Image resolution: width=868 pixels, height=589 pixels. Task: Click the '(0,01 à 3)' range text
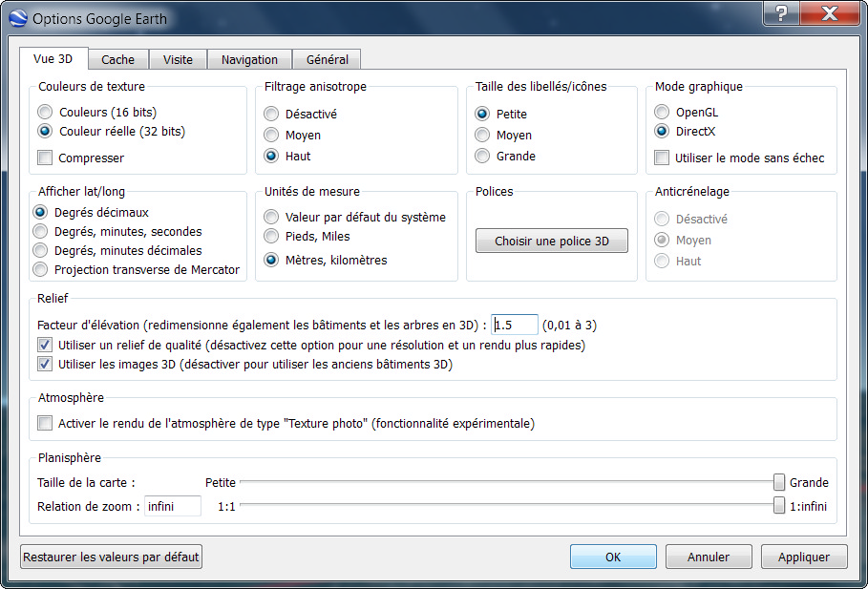tap(569, 325)
